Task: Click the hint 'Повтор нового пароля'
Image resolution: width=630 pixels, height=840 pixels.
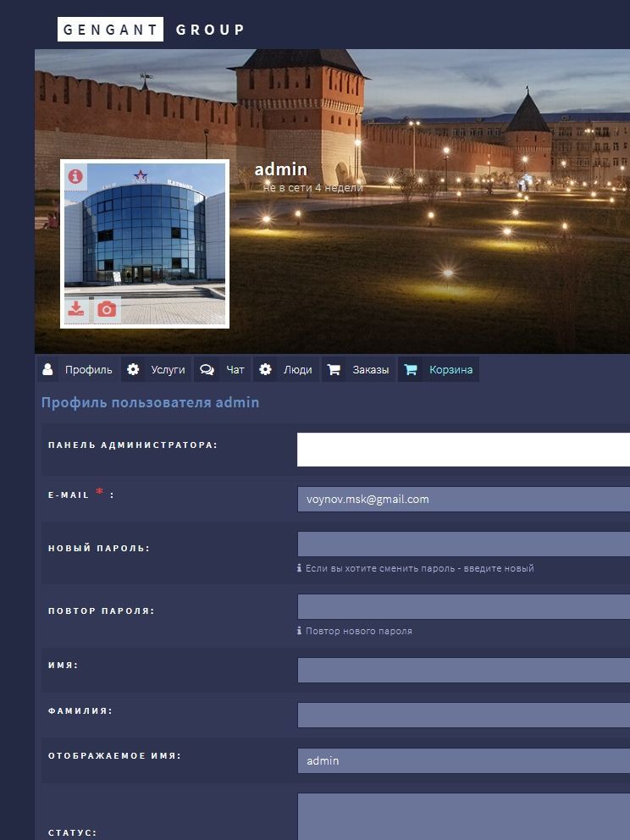Action: pyautogui.click(x=358, y=631)
